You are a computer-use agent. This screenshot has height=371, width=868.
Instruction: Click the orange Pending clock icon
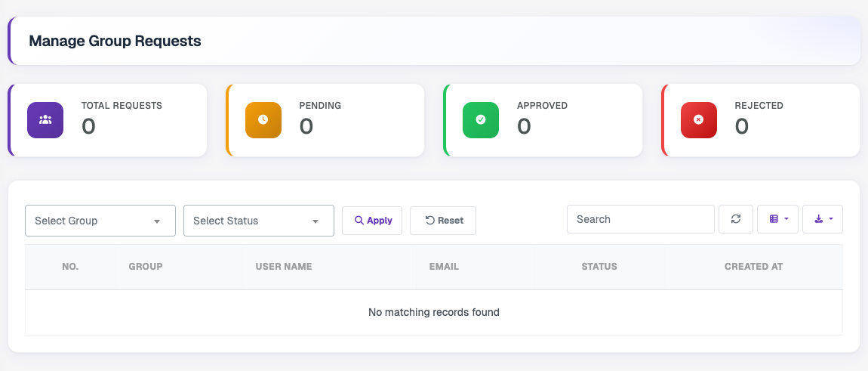[x=263, y=120]
